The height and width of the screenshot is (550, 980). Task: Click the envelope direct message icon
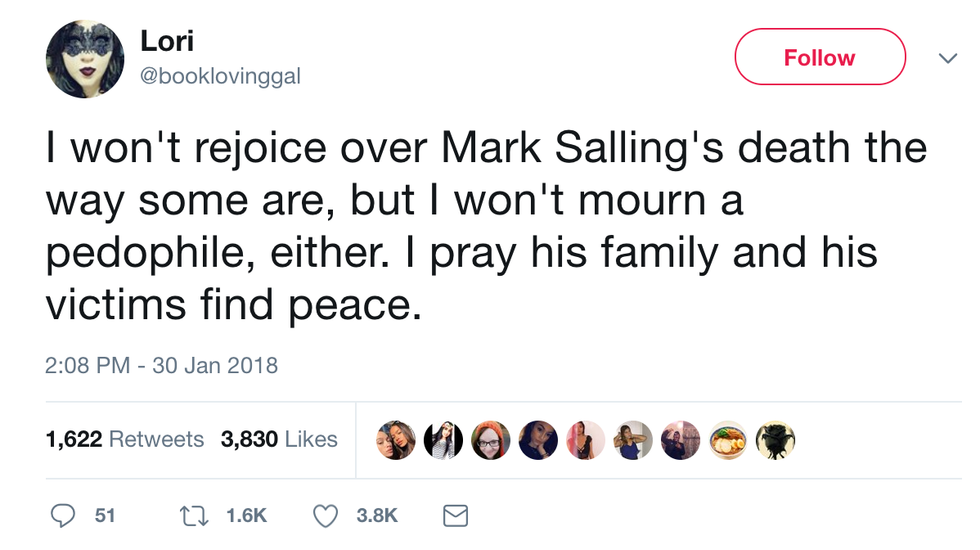pos(455,515)
